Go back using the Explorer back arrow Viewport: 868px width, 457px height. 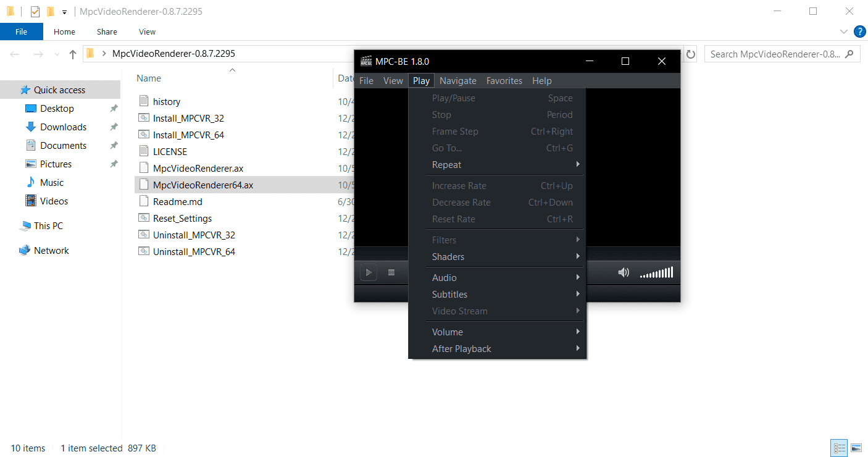click(15, 54)
